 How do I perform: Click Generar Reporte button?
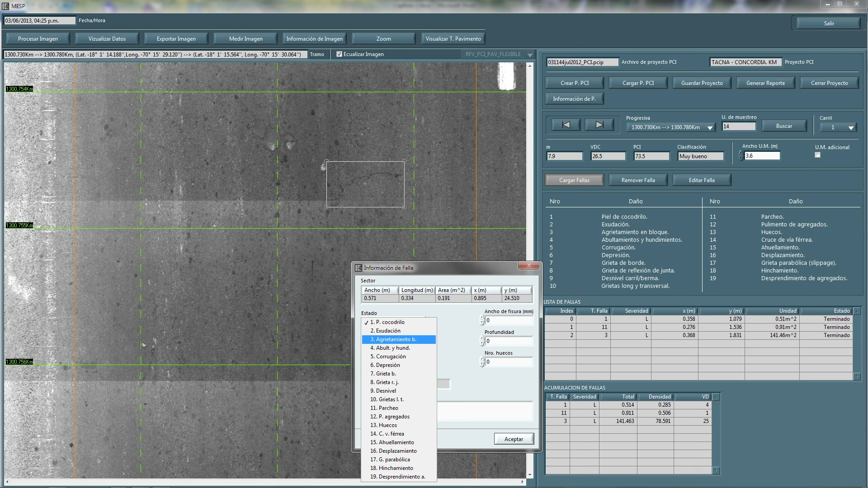tap(765, 83)
